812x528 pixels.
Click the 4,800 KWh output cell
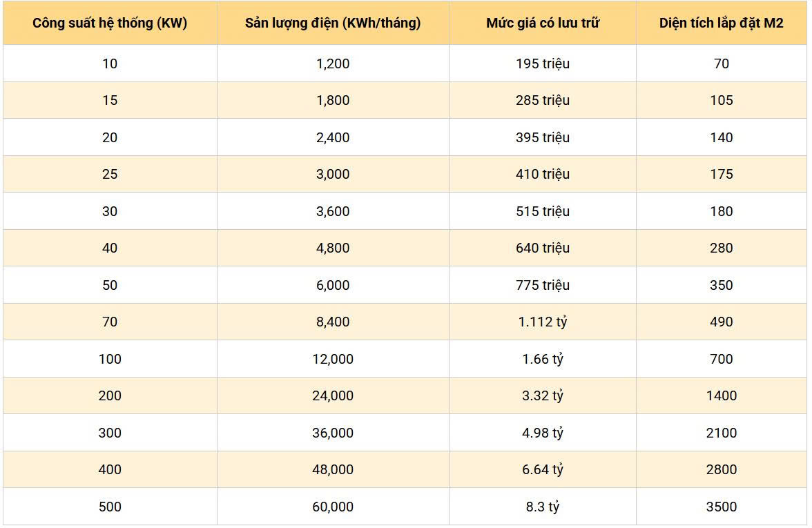pyautogui.click(x=333, y=248)
